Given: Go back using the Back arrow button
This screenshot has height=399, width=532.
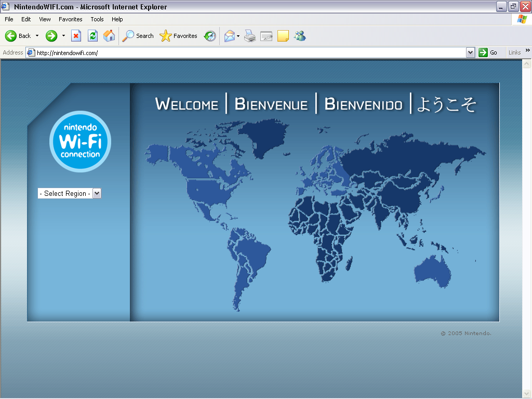Looking at the screenshot, I should coord(18,36).
